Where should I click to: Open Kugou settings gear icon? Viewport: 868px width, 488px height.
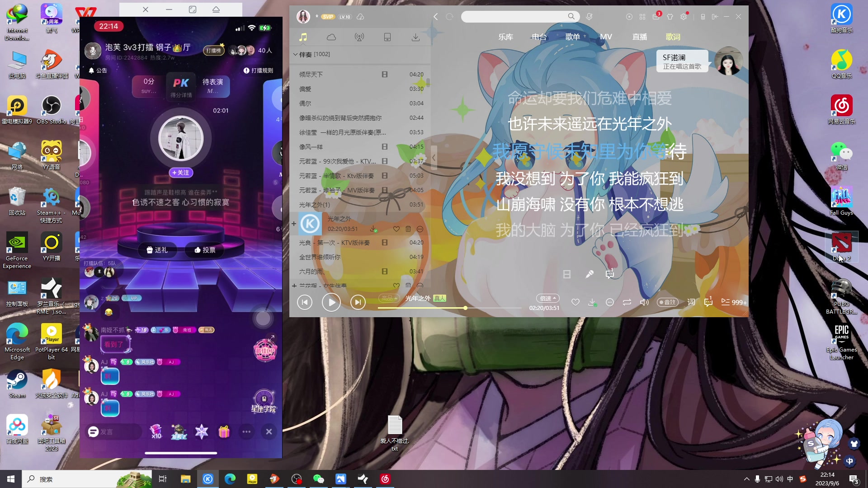click(x=684, y=17)
